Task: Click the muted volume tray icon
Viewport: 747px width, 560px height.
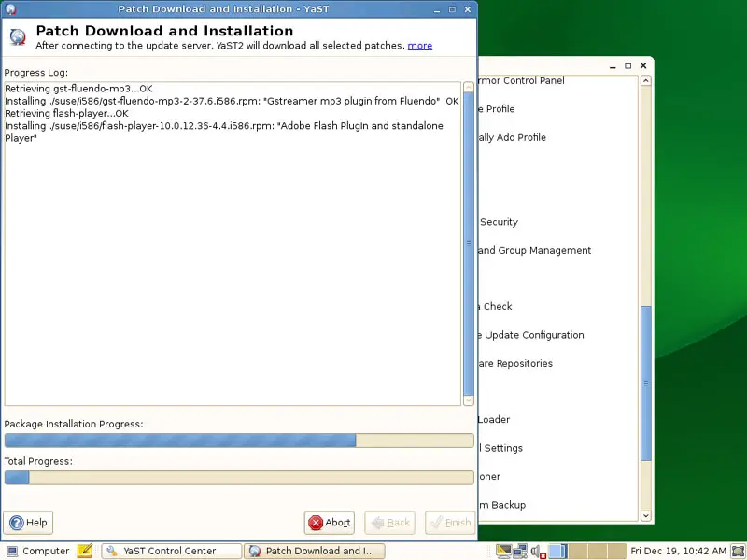Action: point(538,552)
